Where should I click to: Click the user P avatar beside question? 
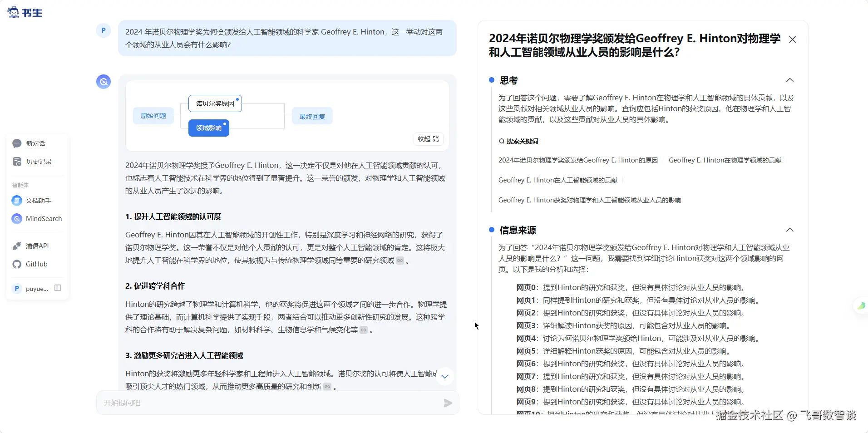(x=104, y=31)
